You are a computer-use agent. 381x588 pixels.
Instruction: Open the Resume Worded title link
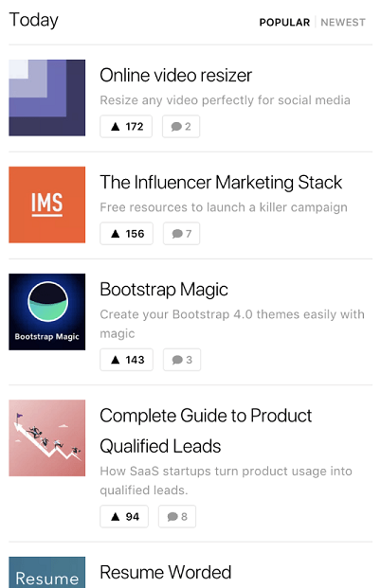click(x=165, y=572)
